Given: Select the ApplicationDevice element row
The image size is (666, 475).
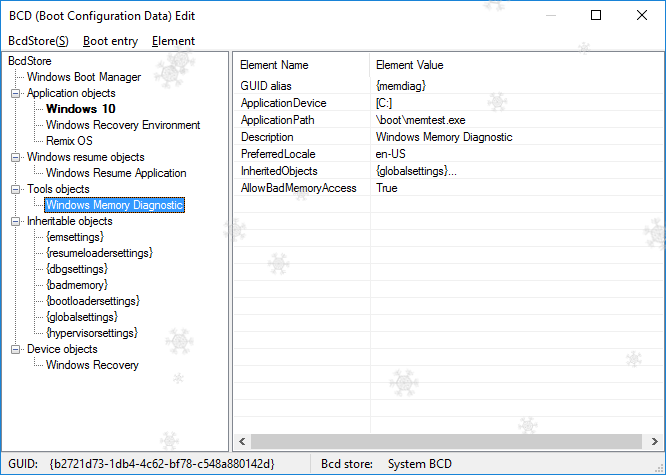Looking at the screenshot, I should [446, 103].
